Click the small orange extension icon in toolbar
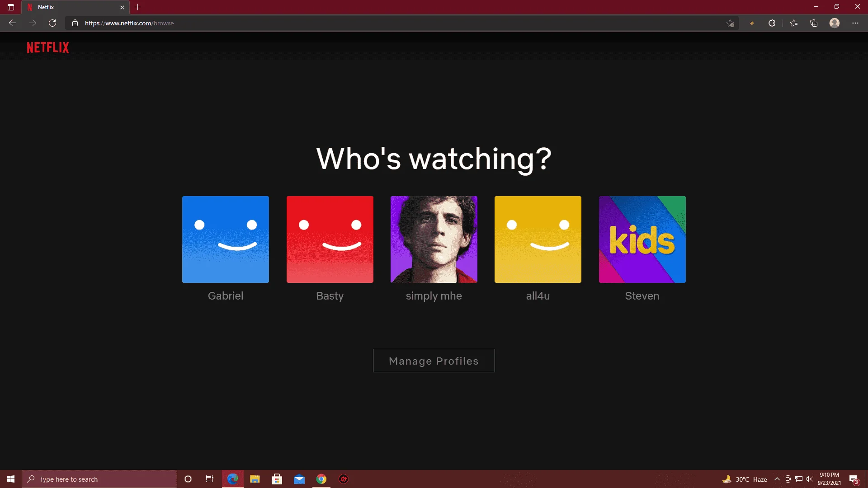 (x=752, y=23)
